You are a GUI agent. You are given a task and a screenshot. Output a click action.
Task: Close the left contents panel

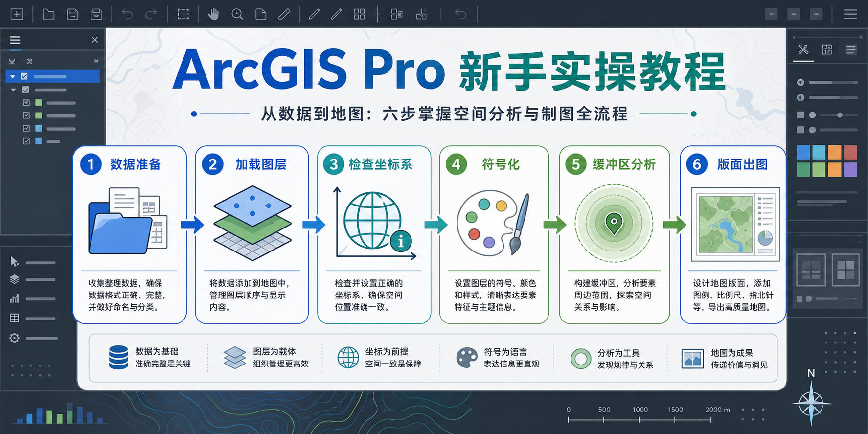95,40
